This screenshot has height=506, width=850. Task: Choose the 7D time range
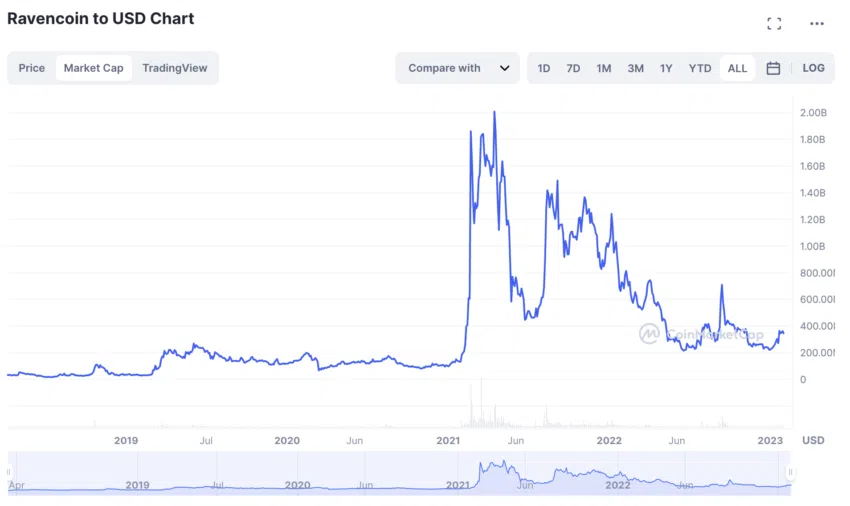pyautogui.click(x=573, y=68)
